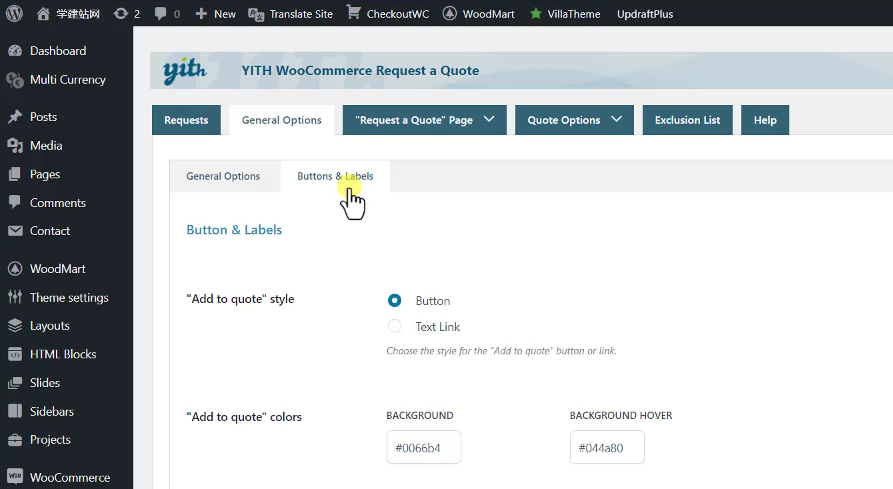
Task: Open Multi Currency settings
Action: pyautogui.click(x=66, y=80)
